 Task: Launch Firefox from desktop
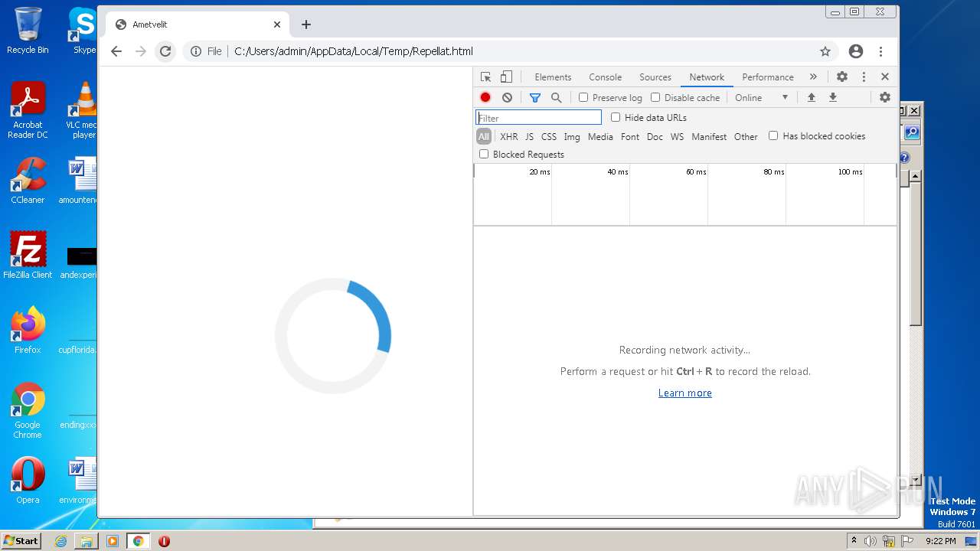[x=28, y=331]
